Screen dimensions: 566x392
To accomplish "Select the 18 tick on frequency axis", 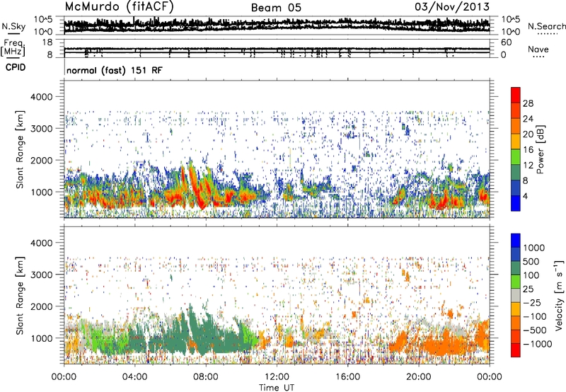I will (47, 42).
